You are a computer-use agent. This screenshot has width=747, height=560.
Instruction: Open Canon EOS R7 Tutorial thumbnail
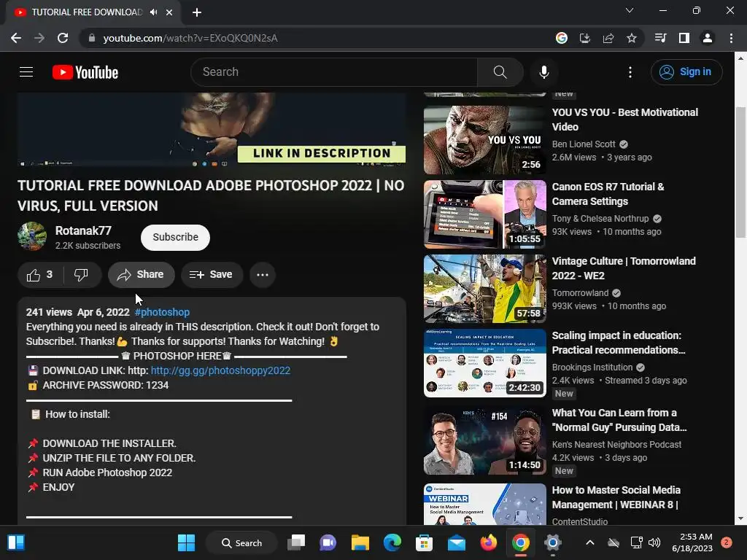(485, 214)
